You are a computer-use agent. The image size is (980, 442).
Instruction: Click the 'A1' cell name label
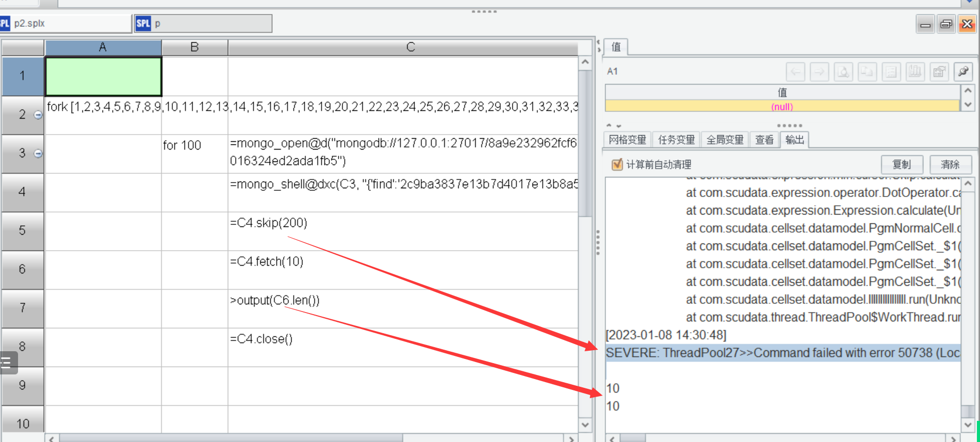[612, 72]
